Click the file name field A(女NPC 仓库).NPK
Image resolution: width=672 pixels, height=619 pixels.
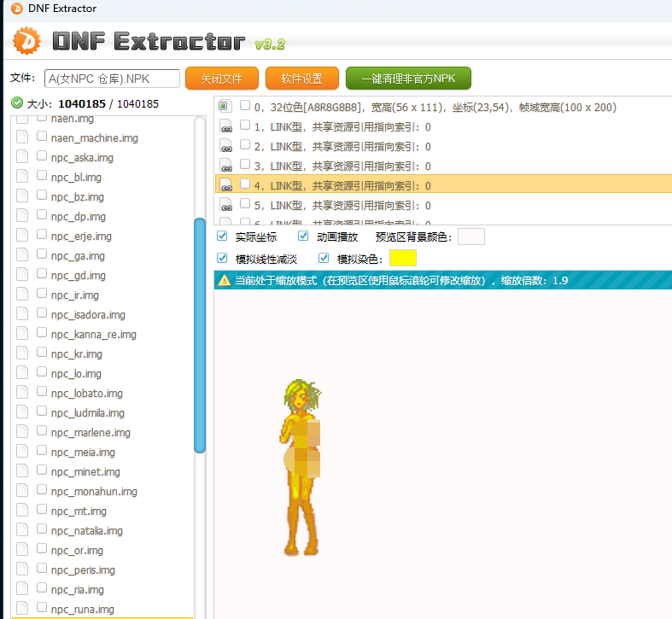pyautogui.click(x=112, y=79)
